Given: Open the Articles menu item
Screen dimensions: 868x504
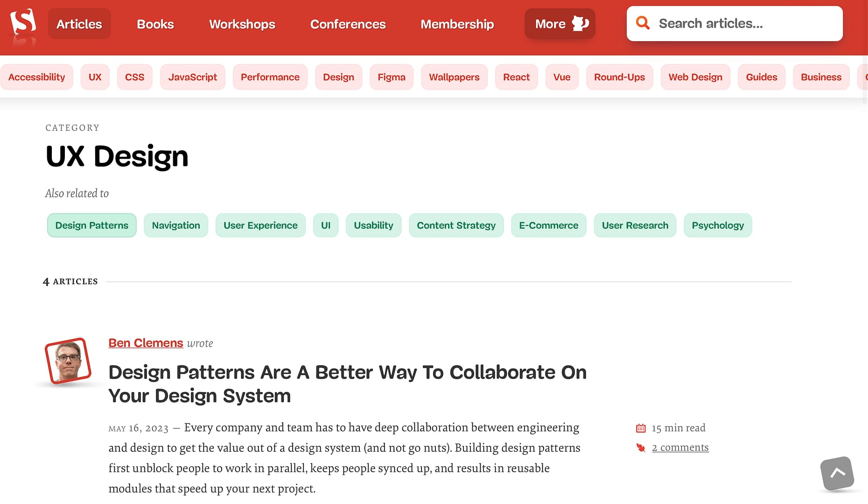Looking at the screenshot, I should point(79,24).
